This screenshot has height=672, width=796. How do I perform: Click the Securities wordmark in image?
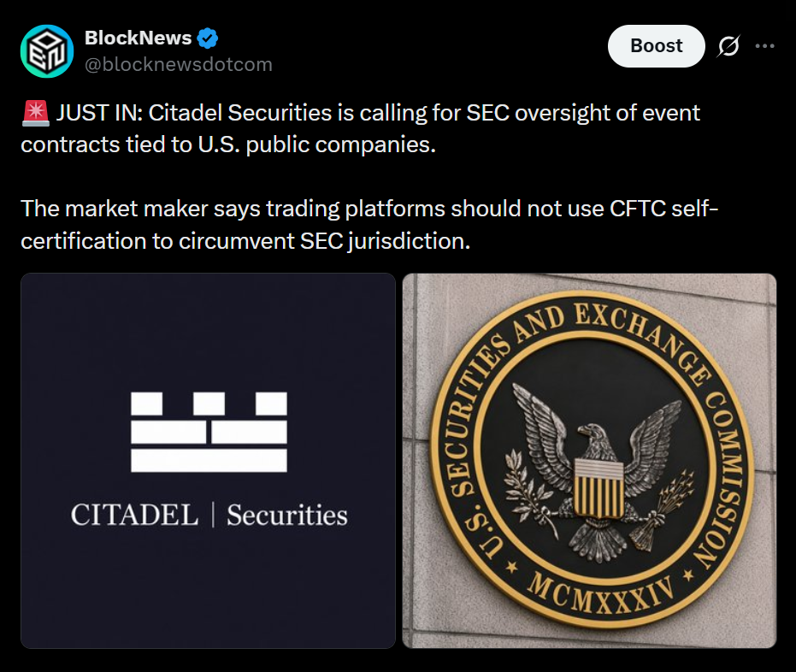(x=287, y=515)
